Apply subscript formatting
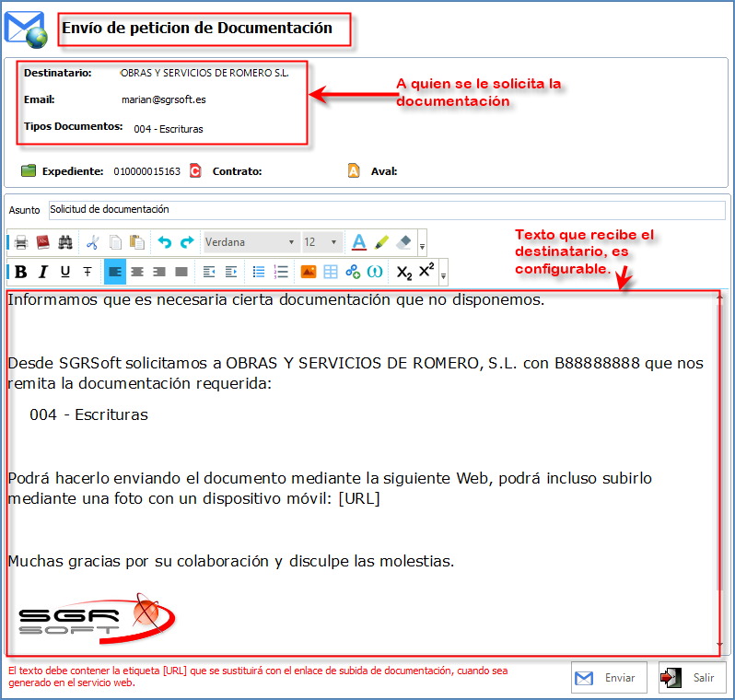Screen dimensions: 735x700 pos(404,272)
